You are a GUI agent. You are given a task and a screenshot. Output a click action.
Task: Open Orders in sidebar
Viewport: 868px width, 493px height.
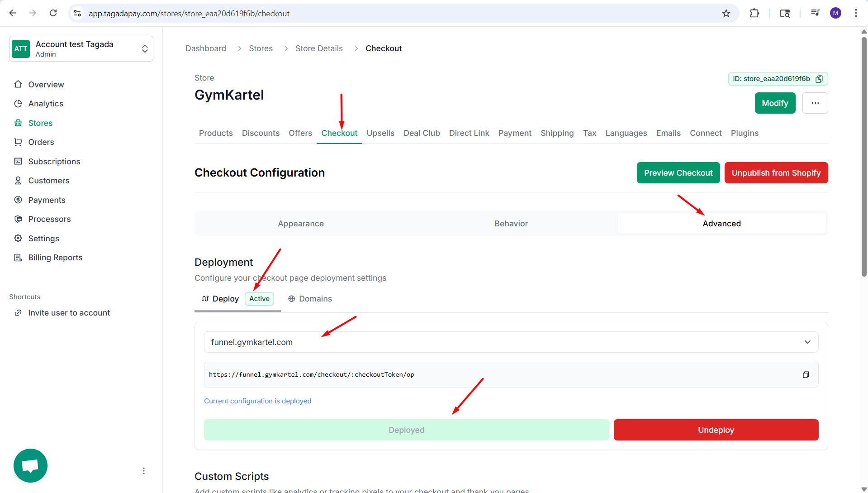(41, 142)
